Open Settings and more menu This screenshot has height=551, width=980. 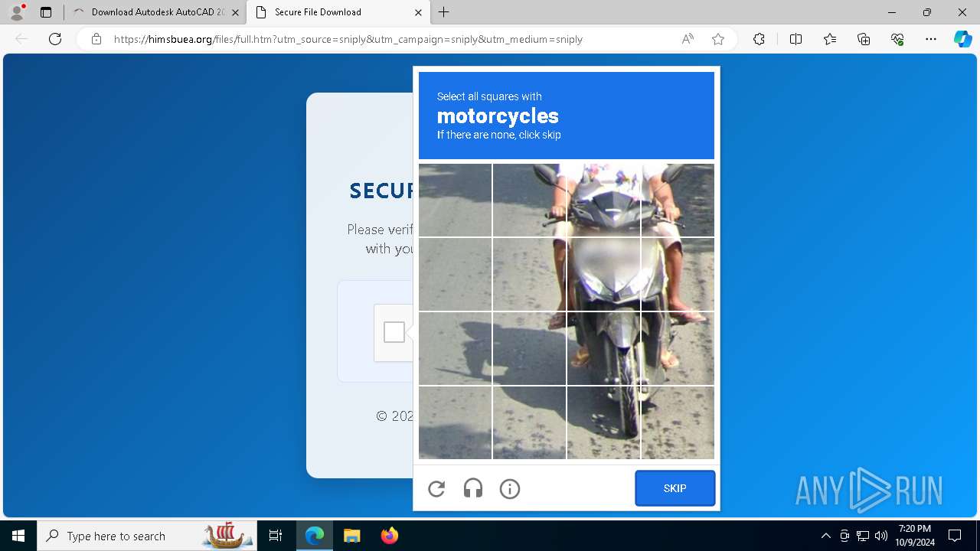[931, 39]
